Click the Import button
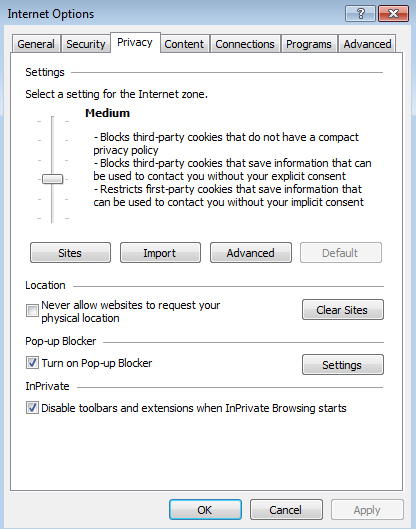The height and width of the screenshot is (529, 416). (x=160, y=253)
